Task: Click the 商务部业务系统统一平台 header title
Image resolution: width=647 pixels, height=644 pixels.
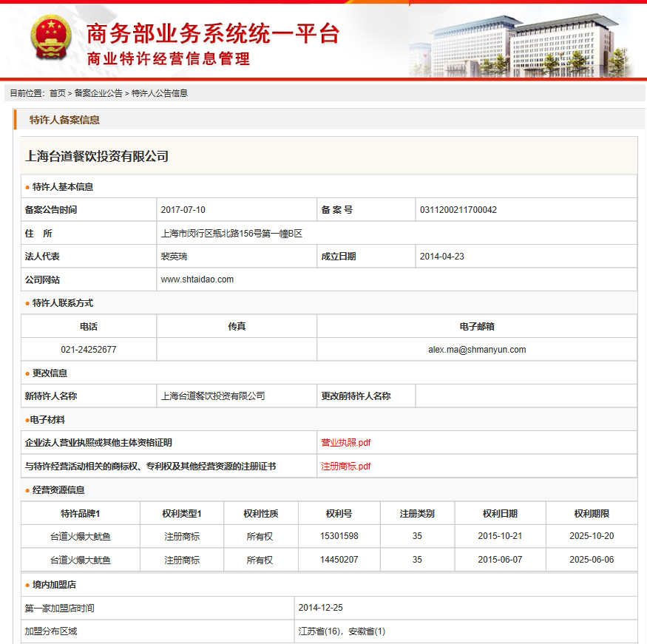Action: [x=213, y=34]
